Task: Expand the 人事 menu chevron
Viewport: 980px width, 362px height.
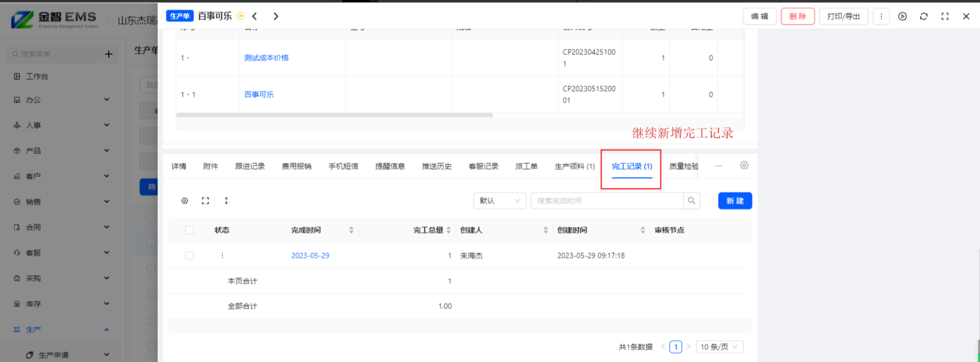Action: (106, 125)
